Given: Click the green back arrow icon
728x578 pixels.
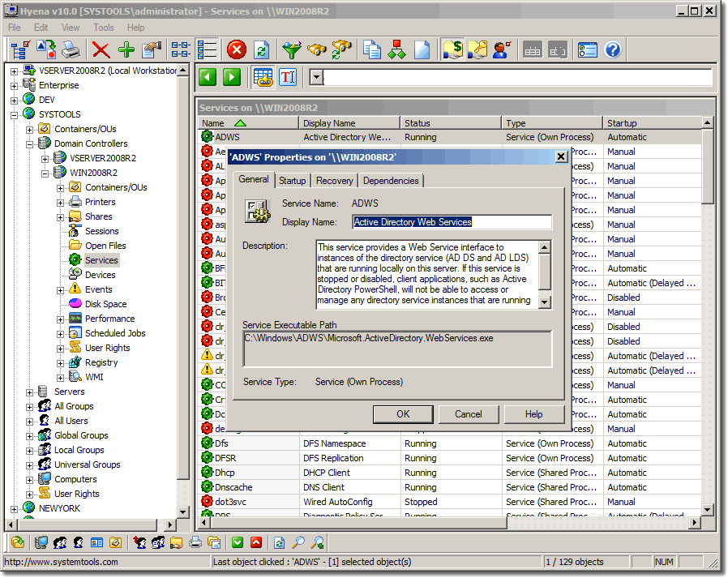Looking at the screenshot, I should [208, 77].
